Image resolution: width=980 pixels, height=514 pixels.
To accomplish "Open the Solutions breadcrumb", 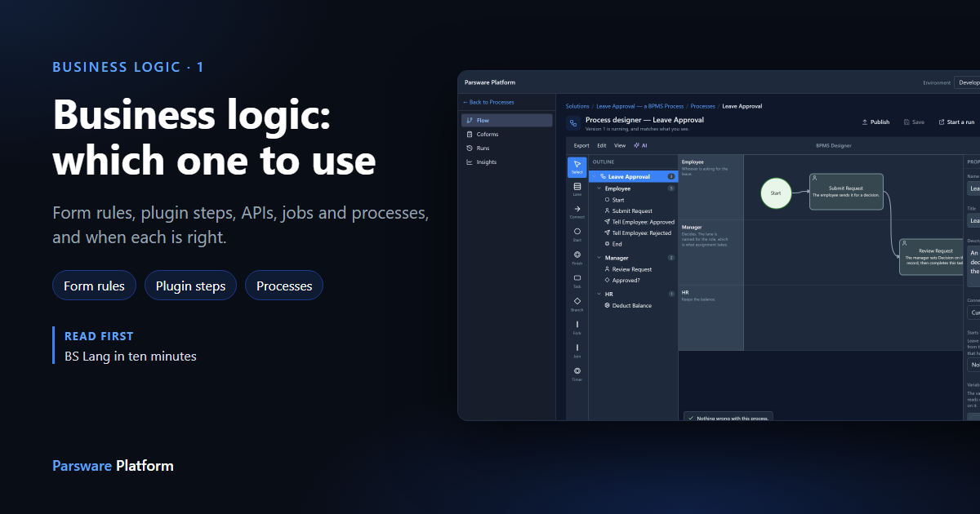I will tap(577, 106).
